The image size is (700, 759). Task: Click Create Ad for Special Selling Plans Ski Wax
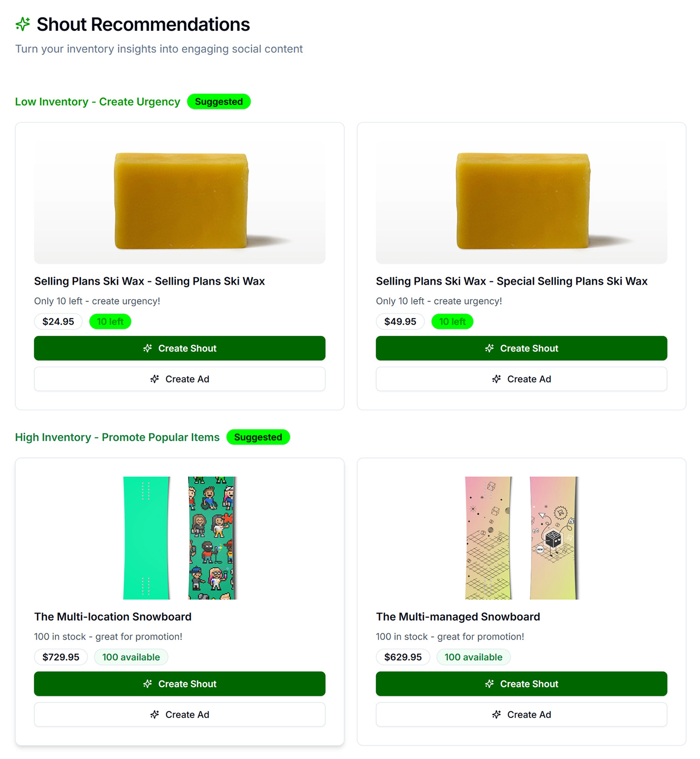[x=521, y=379]
